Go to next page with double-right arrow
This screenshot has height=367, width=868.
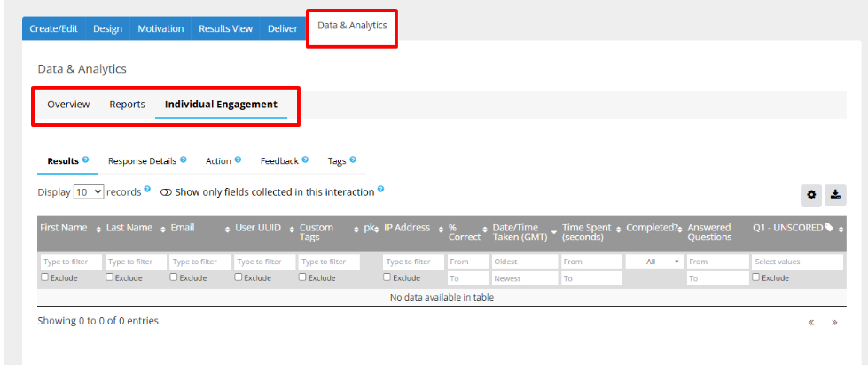tap(834, 323)
